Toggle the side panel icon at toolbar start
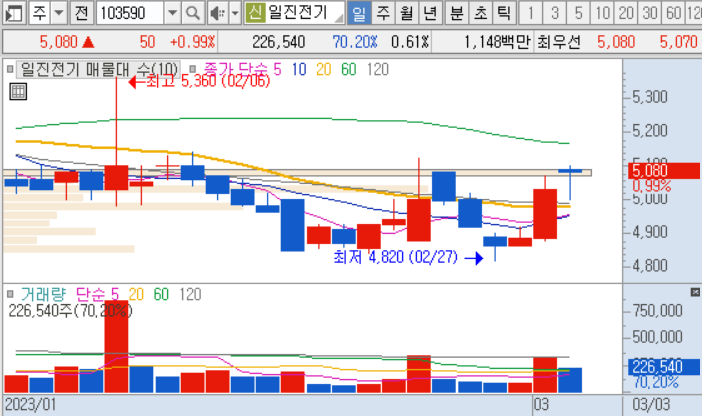Screen dimensions: 702x416 (13, 13)
